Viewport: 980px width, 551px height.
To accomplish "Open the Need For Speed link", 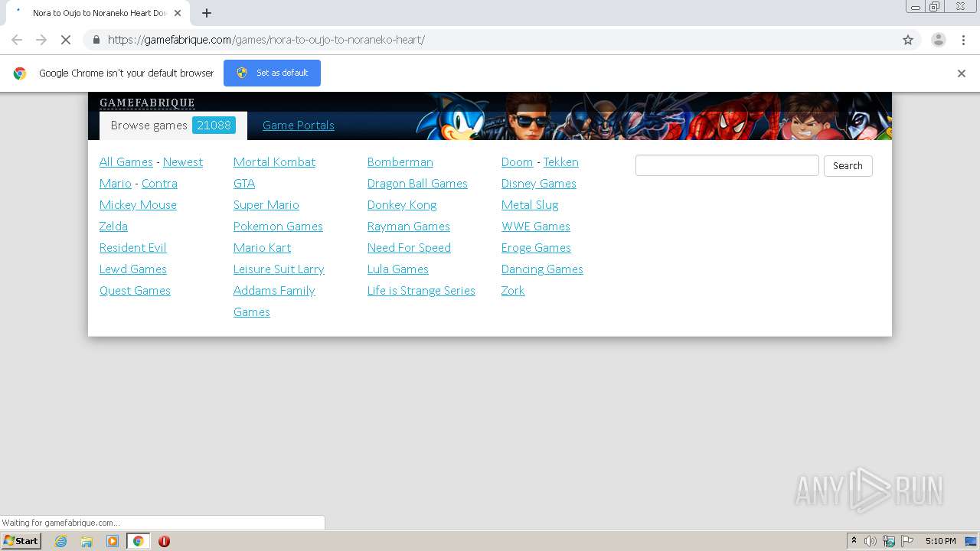I will (x=409, y=248).
